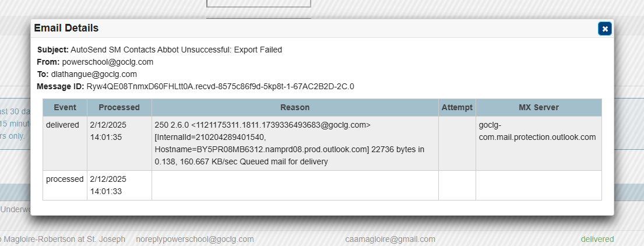The width and height of the screenshot is (644, 246).
Task: Click the Message ID value string
Action: (x=220, y=87)
